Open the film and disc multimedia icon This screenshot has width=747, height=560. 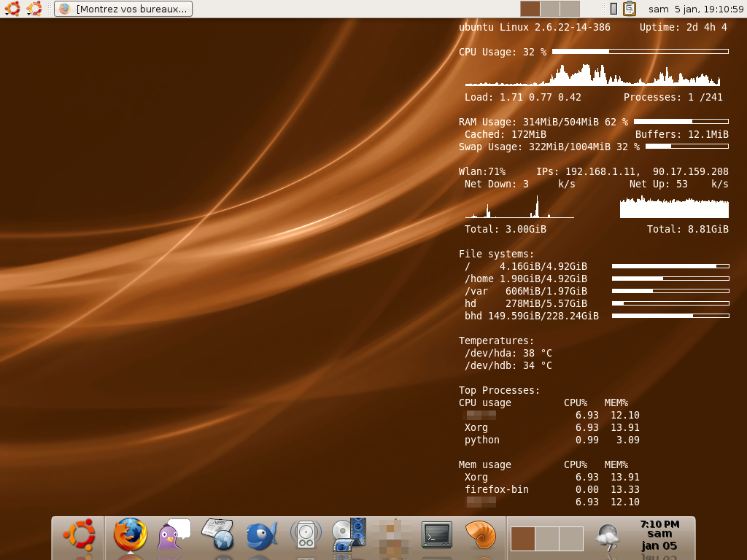(349, 534)
